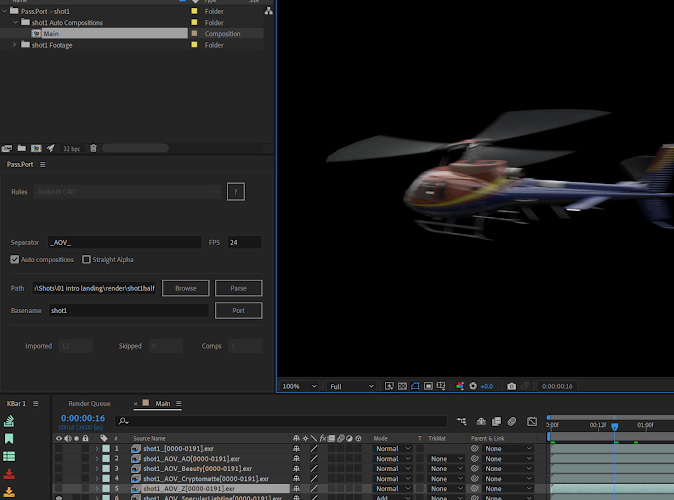The height and width of the screenshot is (500, 674).
Task: Expand the shot1 Footage folder
Action: [14, 45]
